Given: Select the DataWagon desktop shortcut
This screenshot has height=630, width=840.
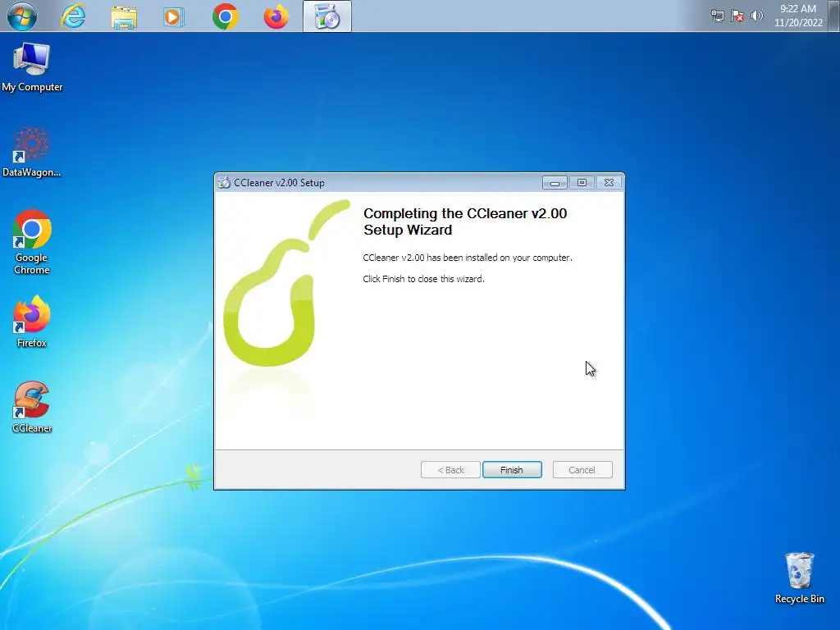Looking at the screenshot, I should [x=32, y=152].
